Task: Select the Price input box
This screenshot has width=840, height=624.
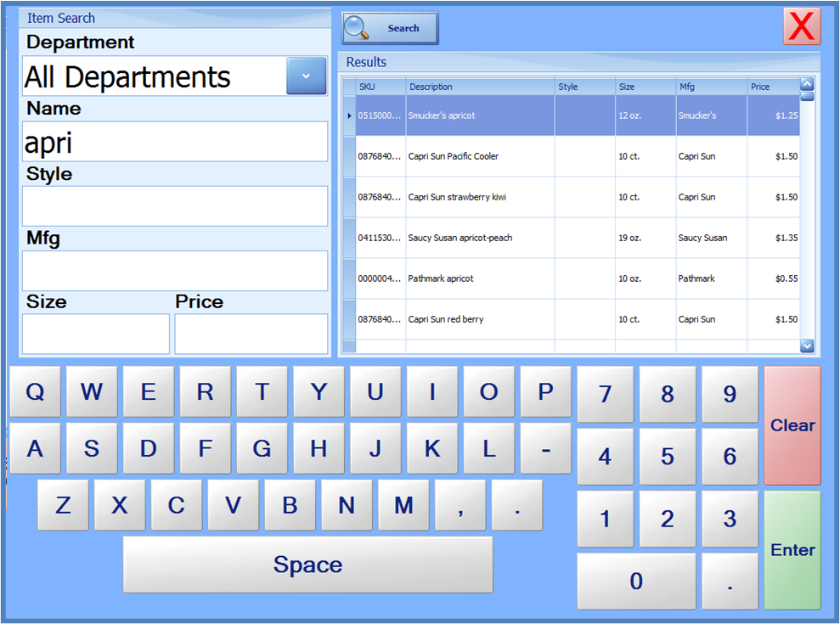Action: (x=251, y=334)
